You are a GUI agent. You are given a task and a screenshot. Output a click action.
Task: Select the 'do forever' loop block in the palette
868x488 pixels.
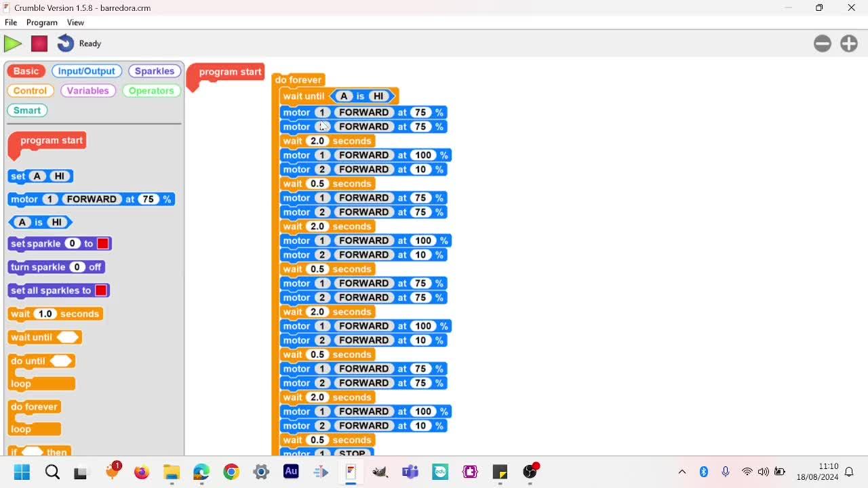35,418
